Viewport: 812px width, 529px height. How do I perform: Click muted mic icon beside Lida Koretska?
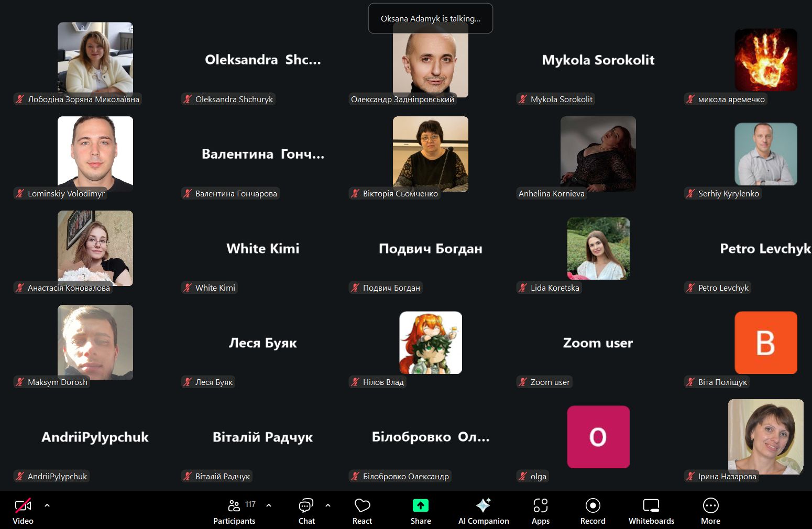click(523, 288)
